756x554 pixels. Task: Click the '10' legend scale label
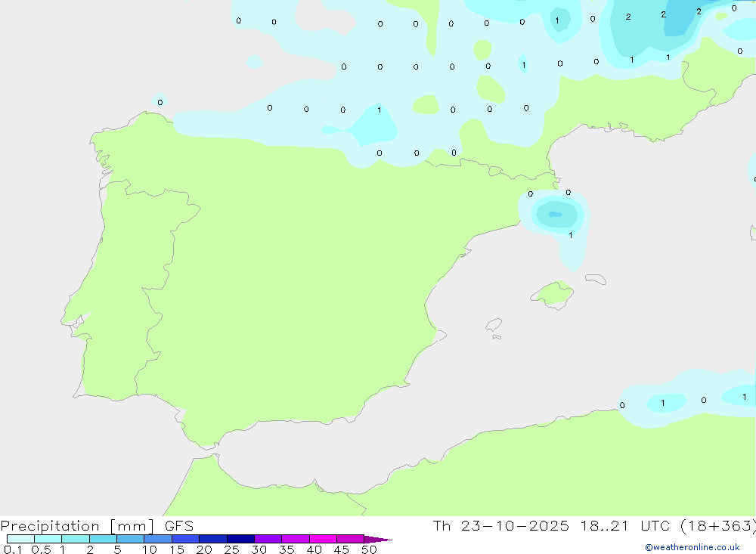pos(150,549)
